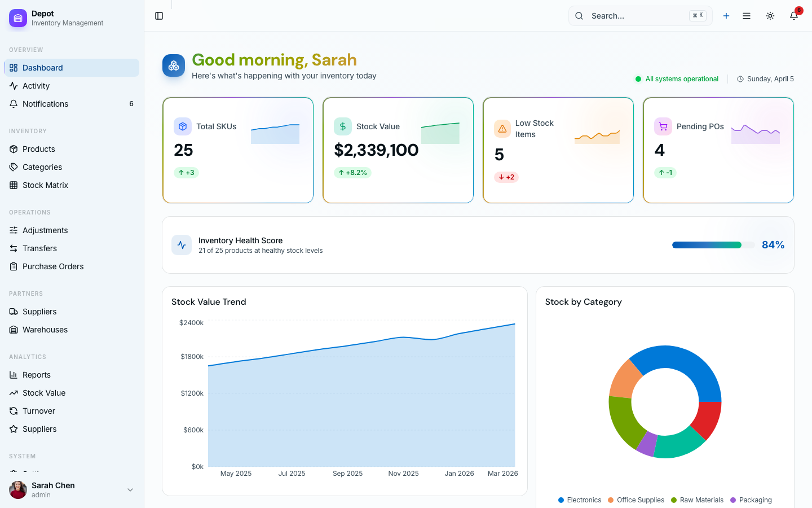Screen dimensions: 812x508
Task: Click the Adjustments sliders icon
Action: coord(12,230)
